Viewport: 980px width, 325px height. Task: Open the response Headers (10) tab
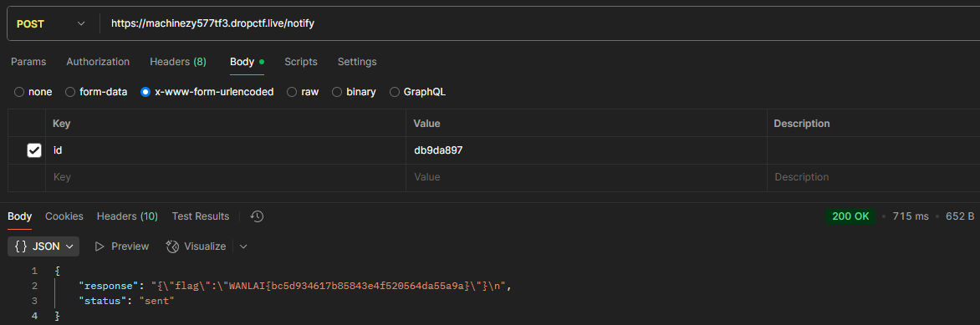[x=127, y=216]
